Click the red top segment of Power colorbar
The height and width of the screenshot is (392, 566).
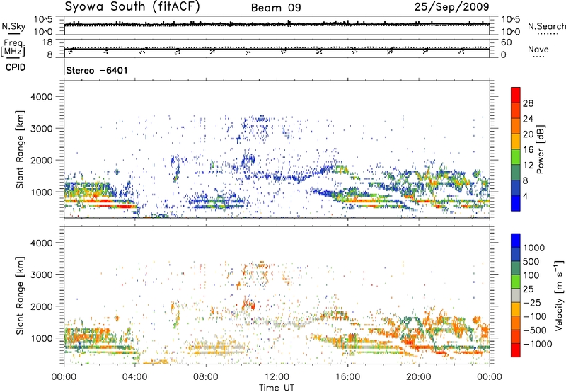(516, 95)
